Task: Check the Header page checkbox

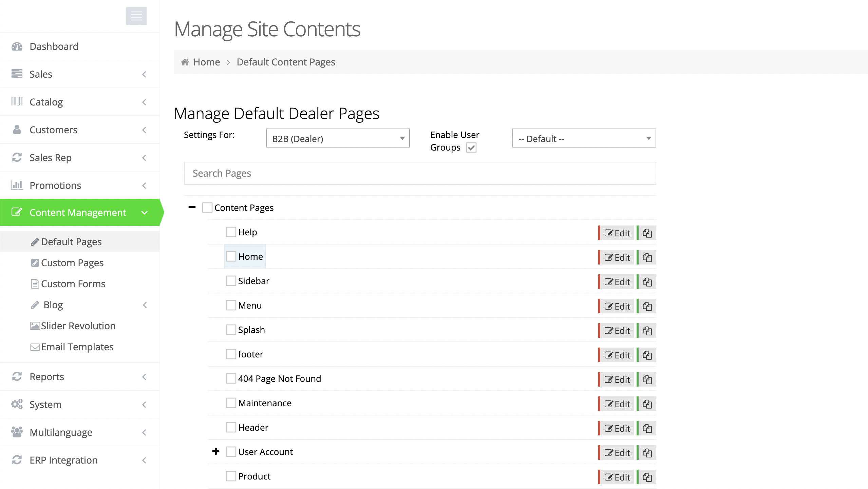Action: (231, 427)
